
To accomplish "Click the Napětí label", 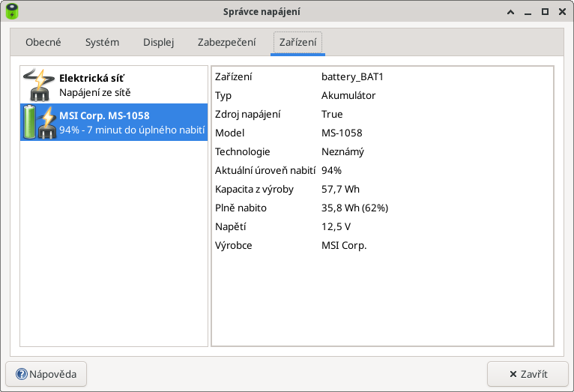I will [230, 227].
